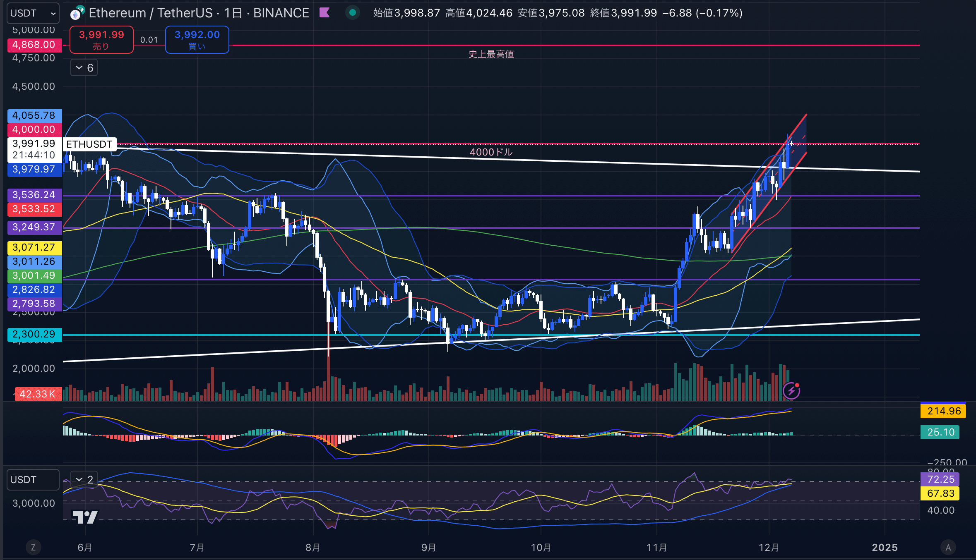Expand the 2 indicators legend in RSI pane

tap(84, 480)
